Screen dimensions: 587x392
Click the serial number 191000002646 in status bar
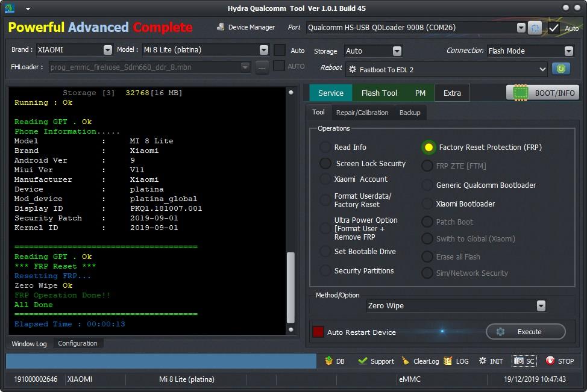point(36,379)
